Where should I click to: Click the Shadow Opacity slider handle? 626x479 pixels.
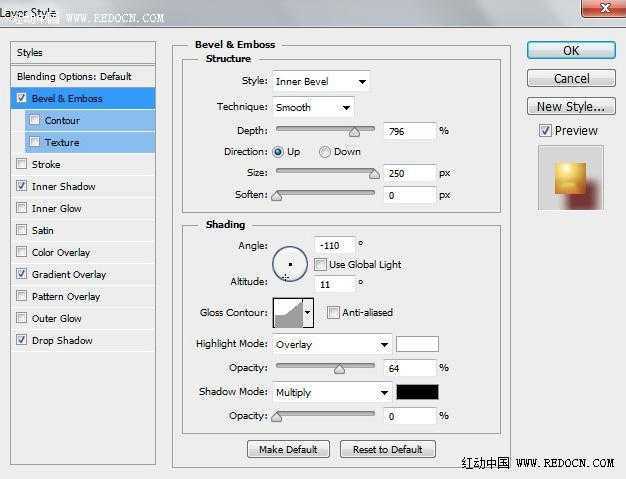[x=277, y=417]
